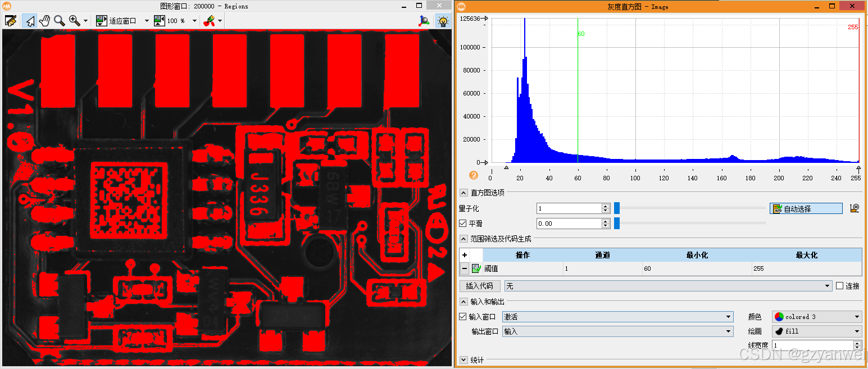Viewport: 868px width, 369px height.
Task: Click the 自动选择 auto select button
Action: point(806,208)
